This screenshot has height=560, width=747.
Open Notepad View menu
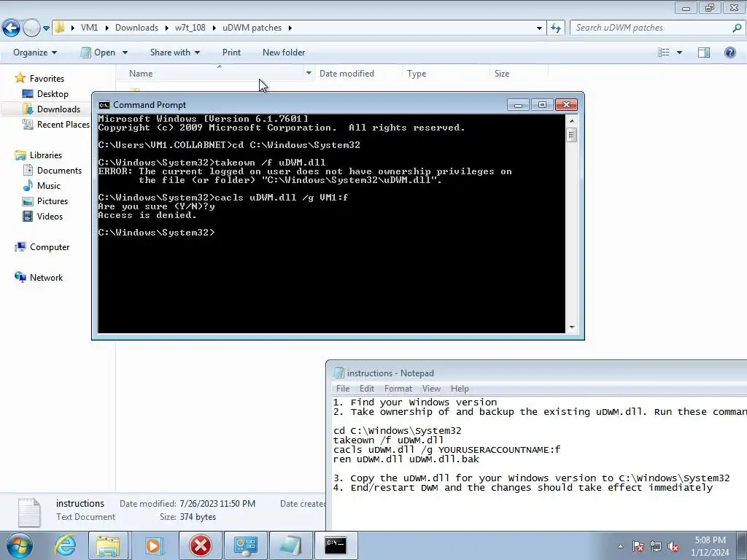(431, 389)
